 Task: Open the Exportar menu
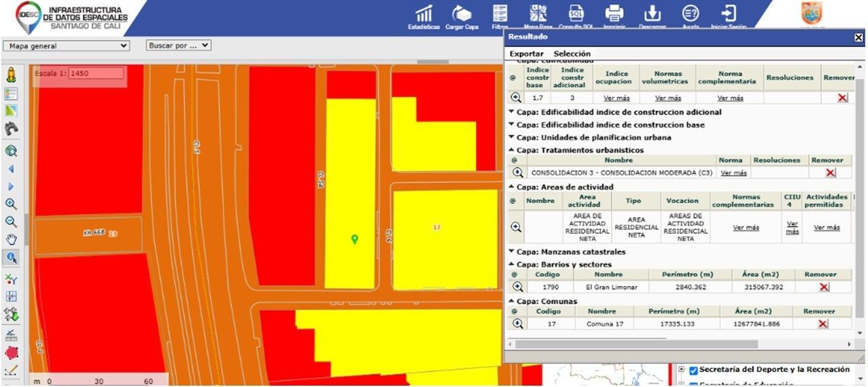click(526, 54)
